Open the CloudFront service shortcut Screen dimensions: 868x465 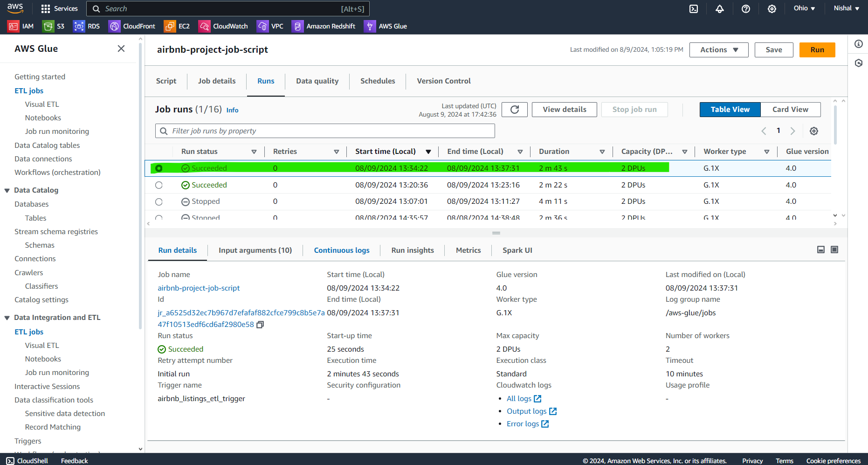point(132,26)
